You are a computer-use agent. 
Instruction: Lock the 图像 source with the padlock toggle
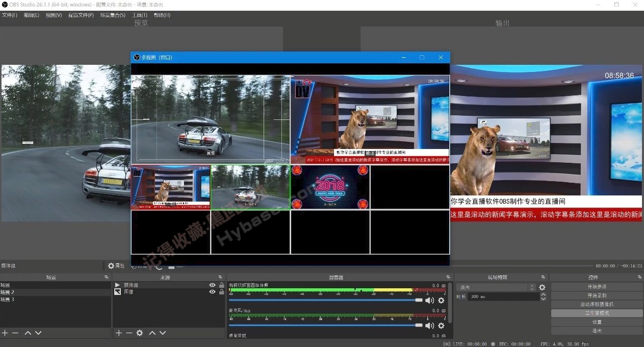coord(221,292)
